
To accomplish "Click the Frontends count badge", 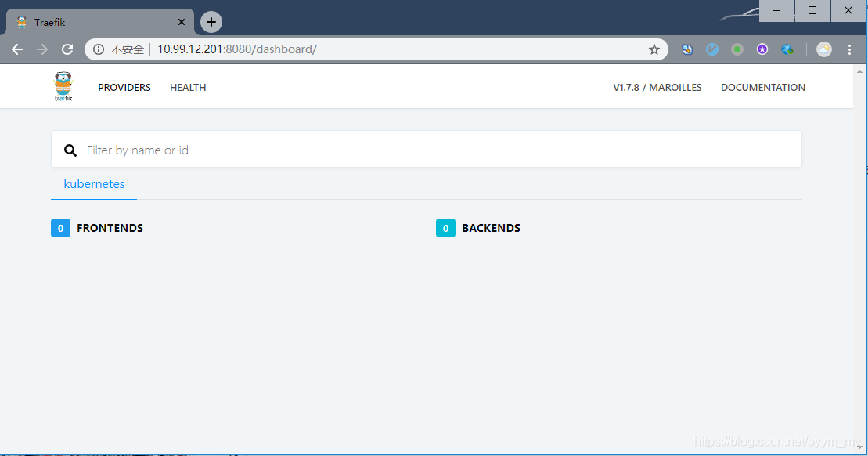I will point(60,228).
